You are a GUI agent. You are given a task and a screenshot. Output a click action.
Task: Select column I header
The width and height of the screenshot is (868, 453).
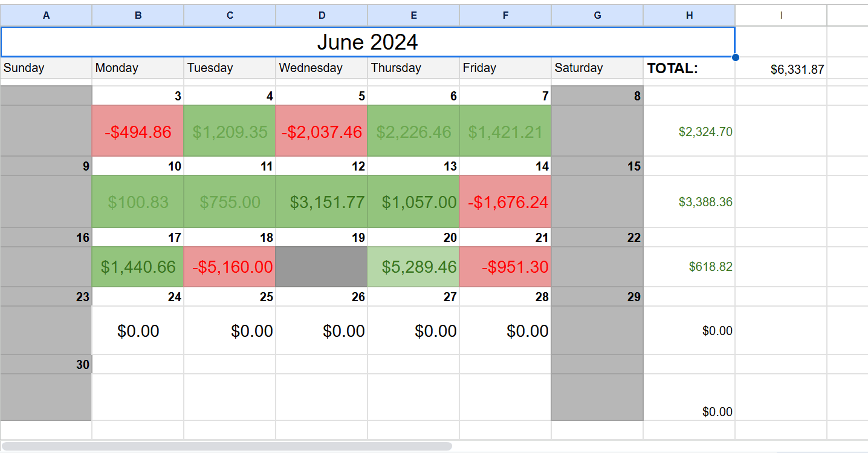[x=781, y=16]
